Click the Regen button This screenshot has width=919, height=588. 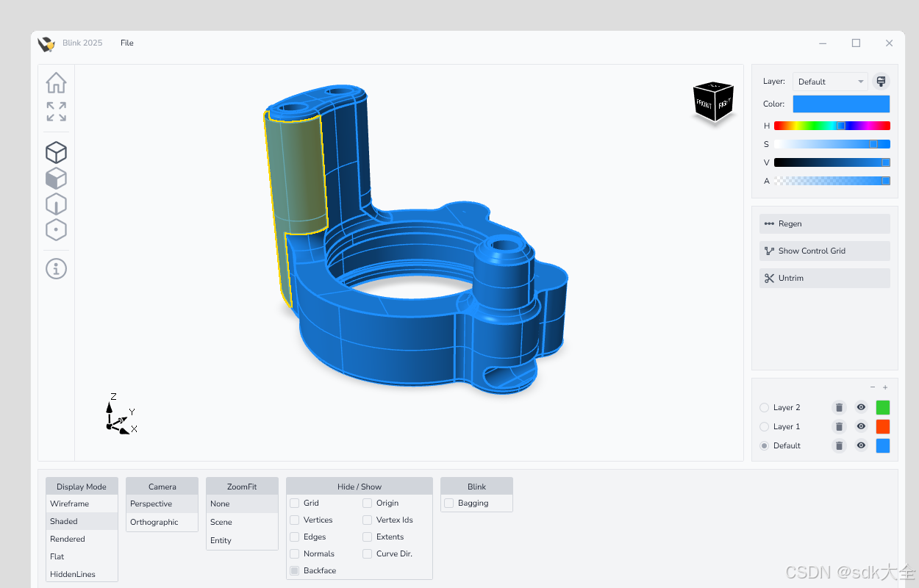click(824, 223)
